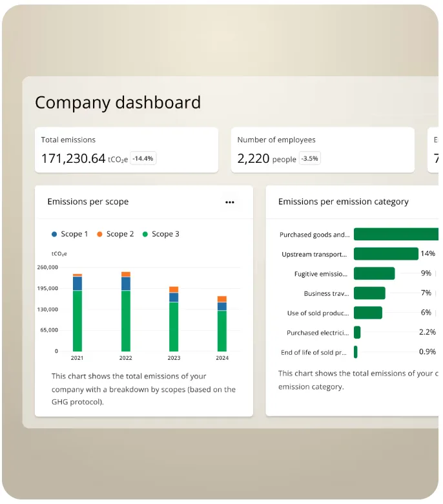
Task: Click the Emissions per scope title
Action: point(88,202)
